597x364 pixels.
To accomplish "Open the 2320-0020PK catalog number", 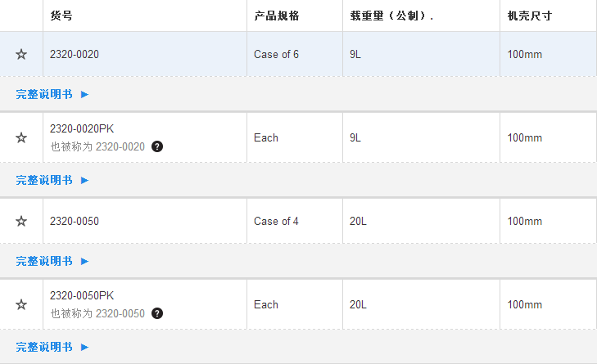I will click(82, 129).
